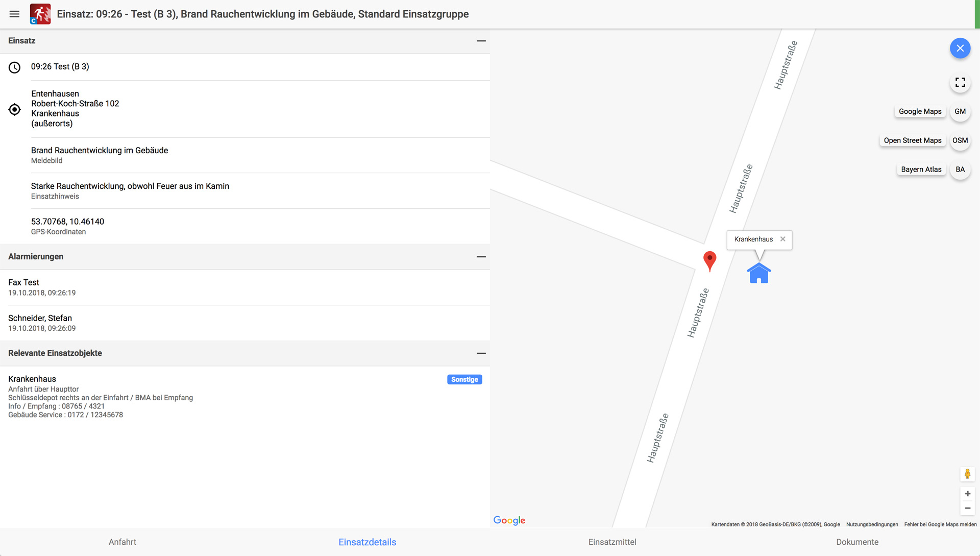
Task: Collapse the Einsatz section
Action: click(x=481, y=41)
